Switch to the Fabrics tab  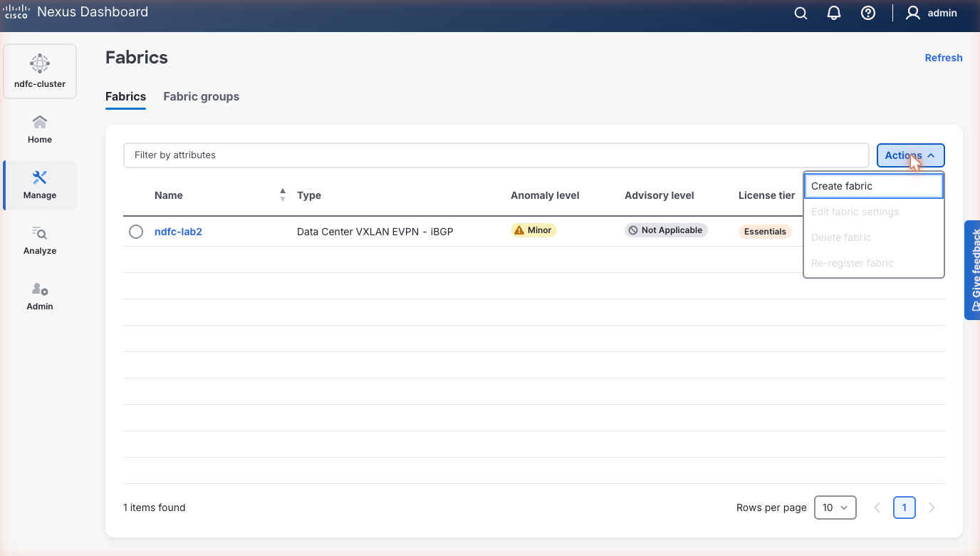coord(125,97)
